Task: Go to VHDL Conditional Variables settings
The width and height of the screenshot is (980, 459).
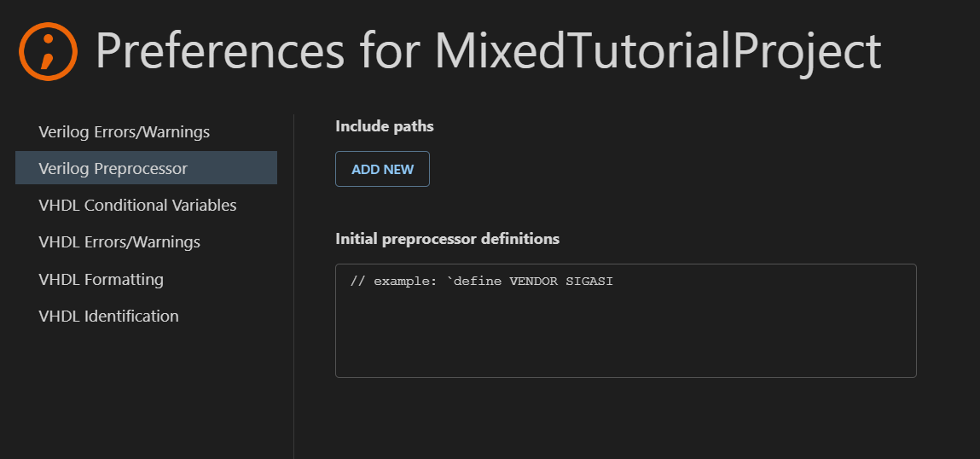Action: (137, 205)
